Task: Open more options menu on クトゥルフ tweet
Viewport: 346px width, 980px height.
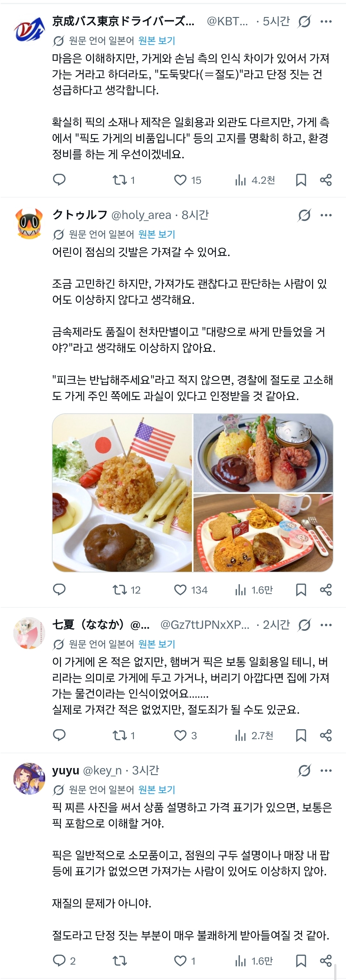Action: pyautogui.click(x=326, y=215)
